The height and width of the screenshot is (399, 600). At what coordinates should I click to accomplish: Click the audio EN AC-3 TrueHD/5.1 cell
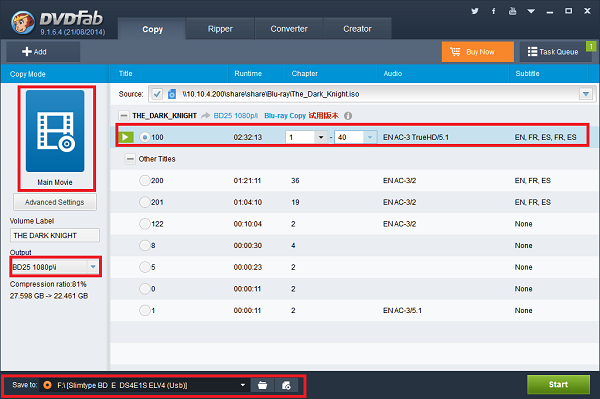click(416, 137)
